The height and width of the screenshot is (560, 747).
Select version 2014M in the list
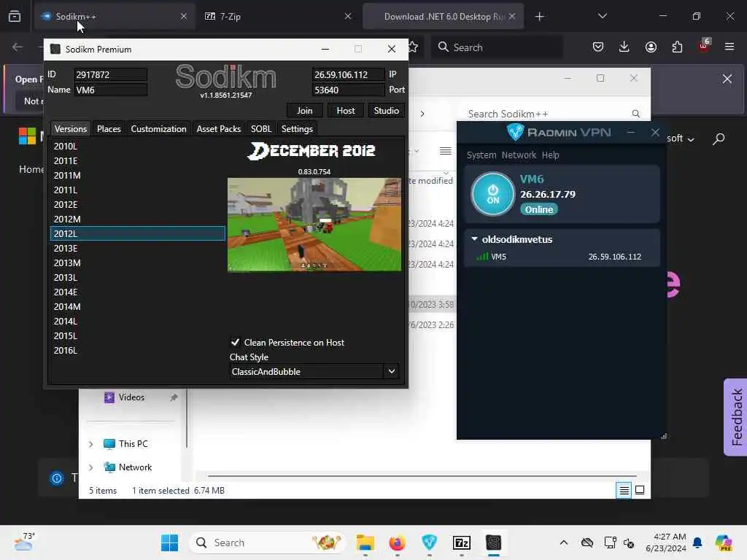pyautogui.click(x=137, y=307)
